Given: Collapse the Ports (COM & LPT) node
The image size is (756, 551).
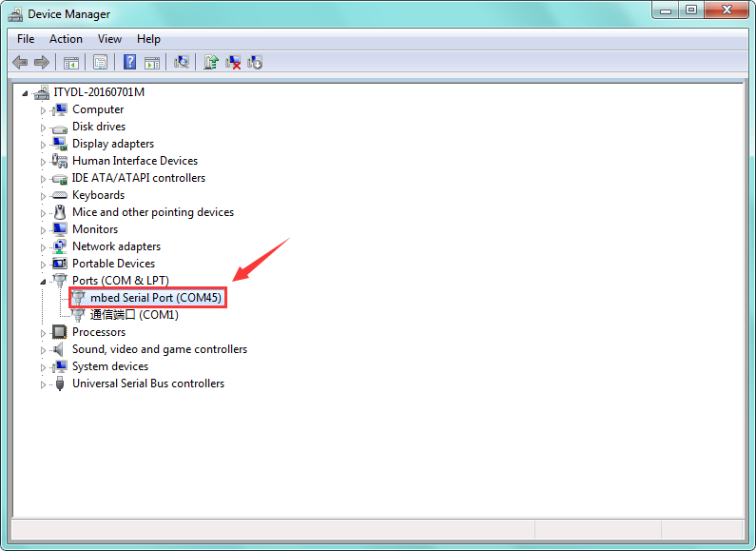Looking at the screenshot, I should tap(43, 282).
